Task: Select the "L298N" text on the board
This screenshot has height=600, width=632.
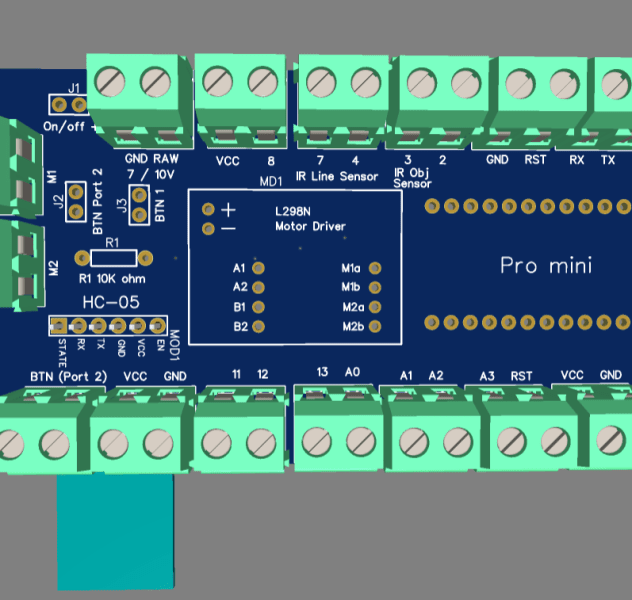Action: 293,212
